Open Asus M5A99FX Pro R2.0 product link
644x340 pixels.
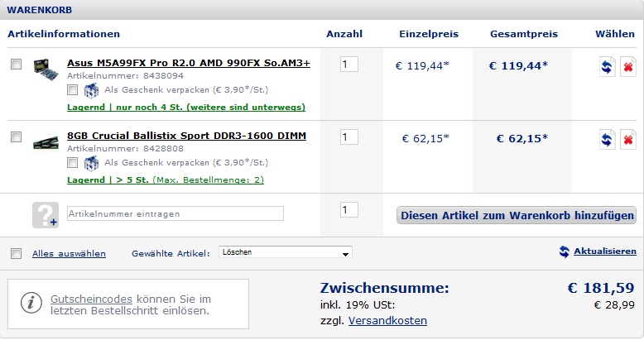pyautogui.click(x=189, y=63)
